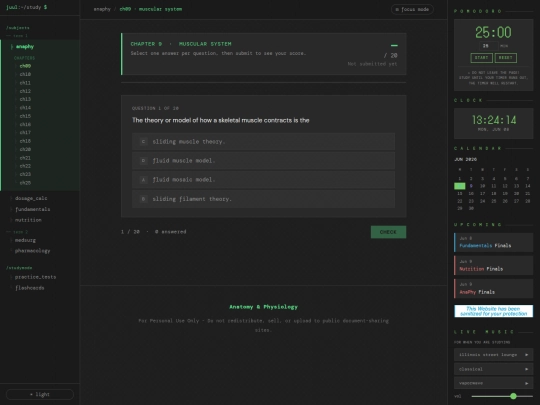
Task: Toggle focus mode
Action: tap(412, 9)
